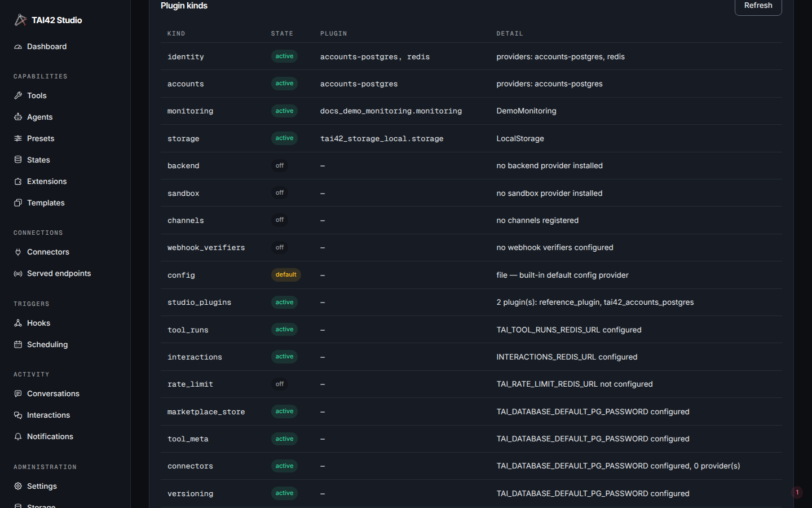This screenshot has height=508, width=812.
Task: Click plugin text tai42_storage_local.storage
Action: click(382, 139)
